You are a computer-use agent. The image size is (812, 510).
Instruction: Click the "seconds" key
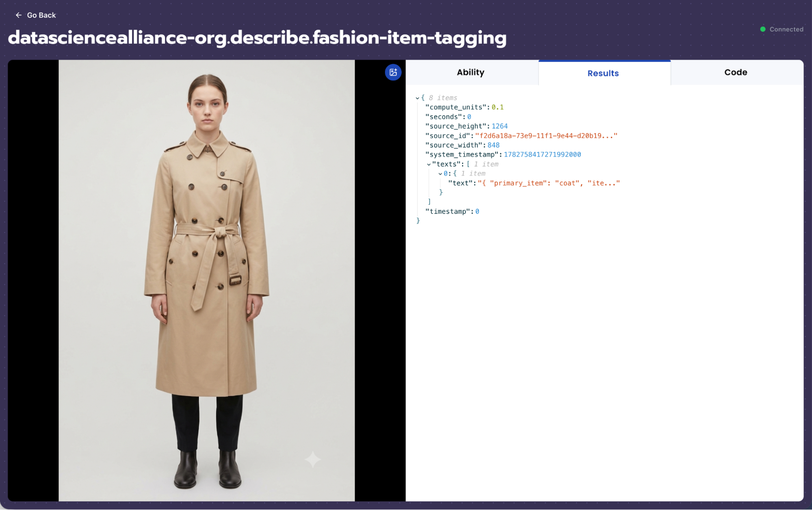(443, 117)
